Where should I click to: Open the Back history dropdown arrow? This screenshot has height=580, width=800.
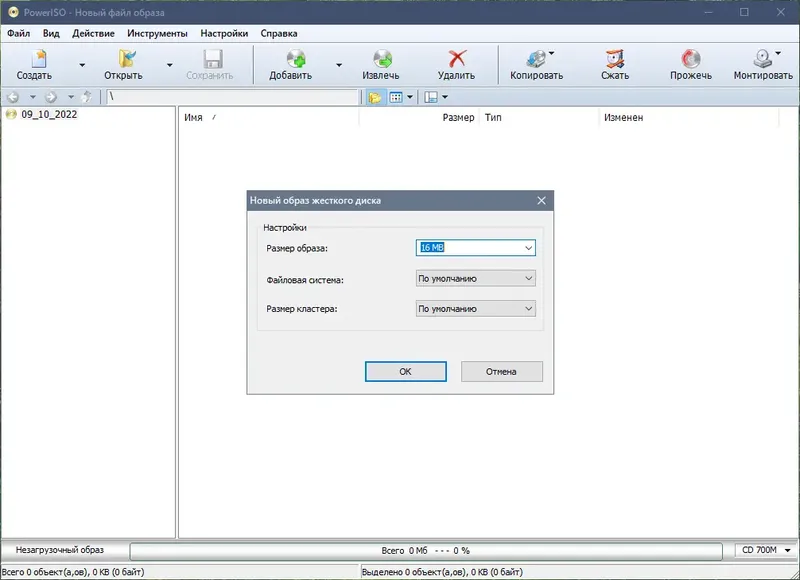pos(33,97)
